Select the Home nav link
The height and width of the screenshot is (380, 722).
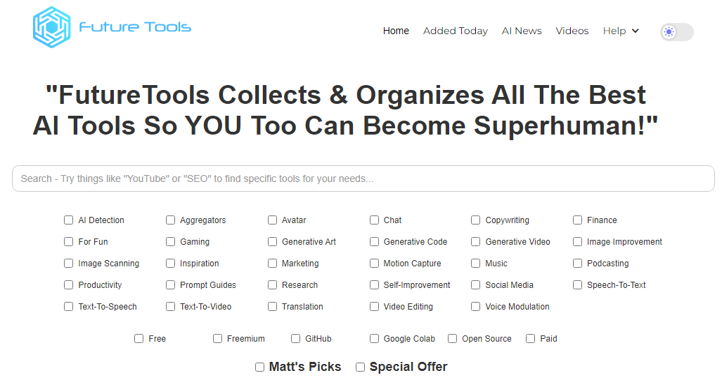(396, 31)
